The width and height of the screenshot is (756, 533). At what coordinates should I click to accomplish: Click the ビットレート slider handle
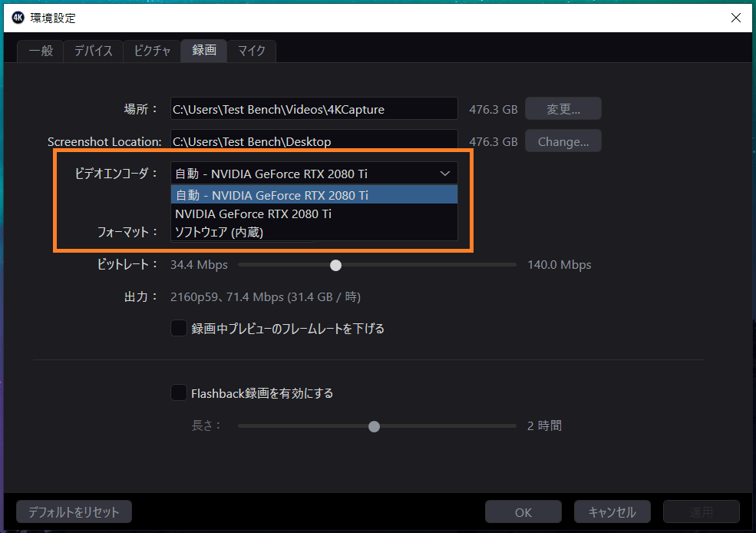[x=335, y=265]
